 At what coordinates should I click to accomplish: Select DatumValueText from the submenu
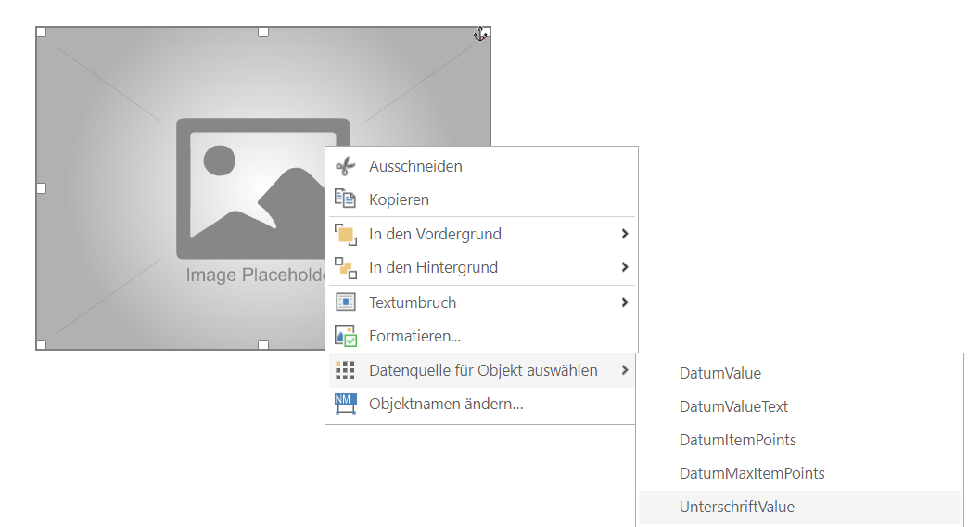pos(733,406)
